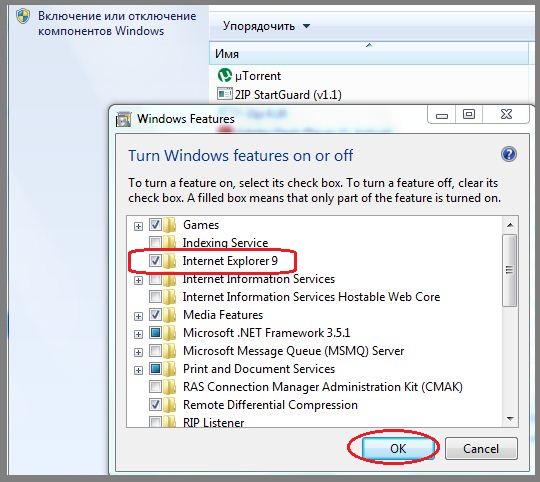This screenshot has width=540, height=482.
Task: Expand Print and Document Services node
Action: point(138,370)
